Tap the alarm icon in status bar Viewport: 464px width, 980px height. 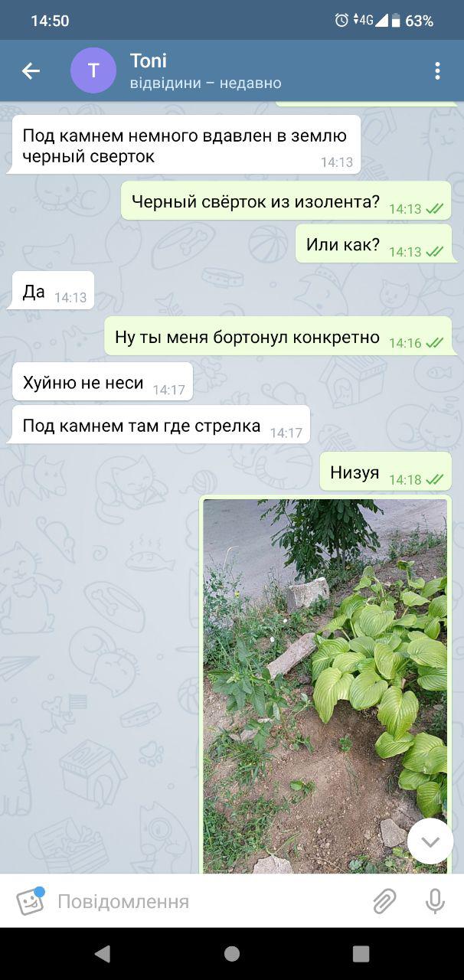click(x=341, y=21)
